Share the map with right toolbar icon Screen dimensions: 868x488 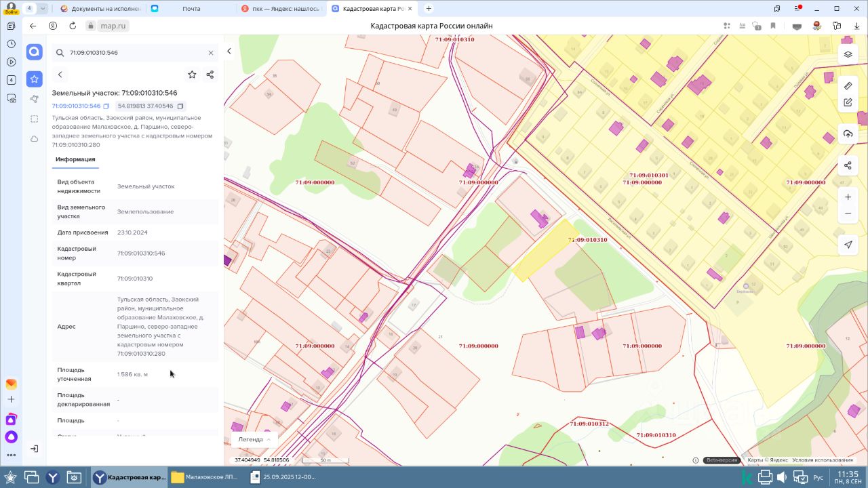pos(848,165)
